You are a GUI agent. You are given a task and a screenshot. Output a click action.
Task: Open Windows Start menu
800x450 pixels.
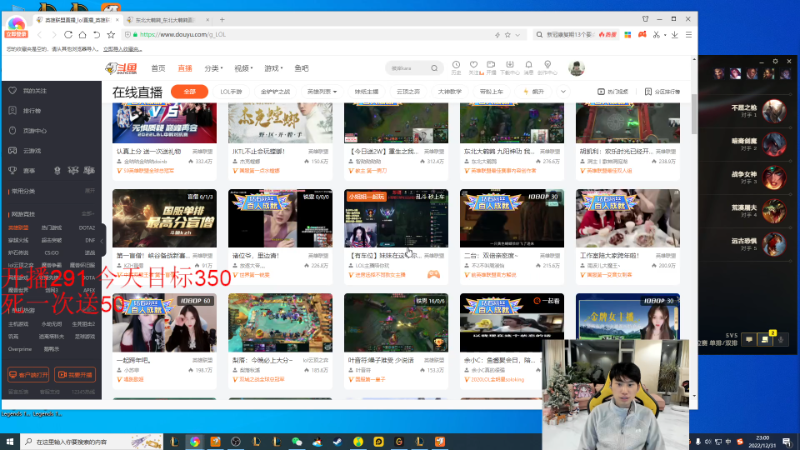pos(10,441)
